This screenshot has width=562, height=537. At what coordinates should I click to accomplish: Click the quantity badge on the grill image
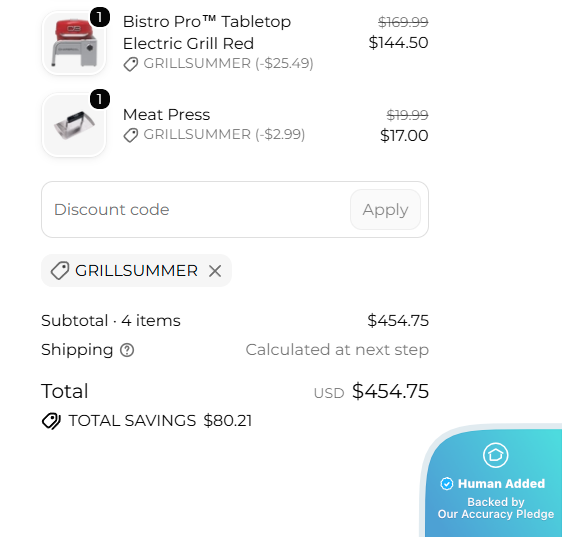click(x=100, y=17)
